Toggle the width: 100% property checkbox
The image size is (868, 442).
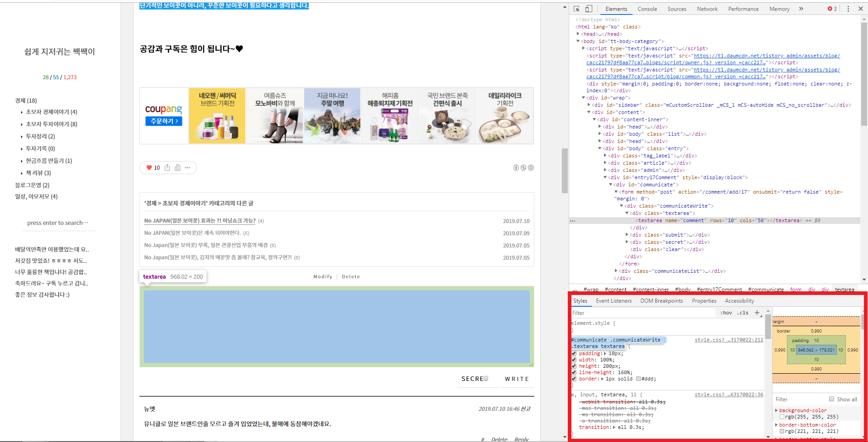(574, 360)
